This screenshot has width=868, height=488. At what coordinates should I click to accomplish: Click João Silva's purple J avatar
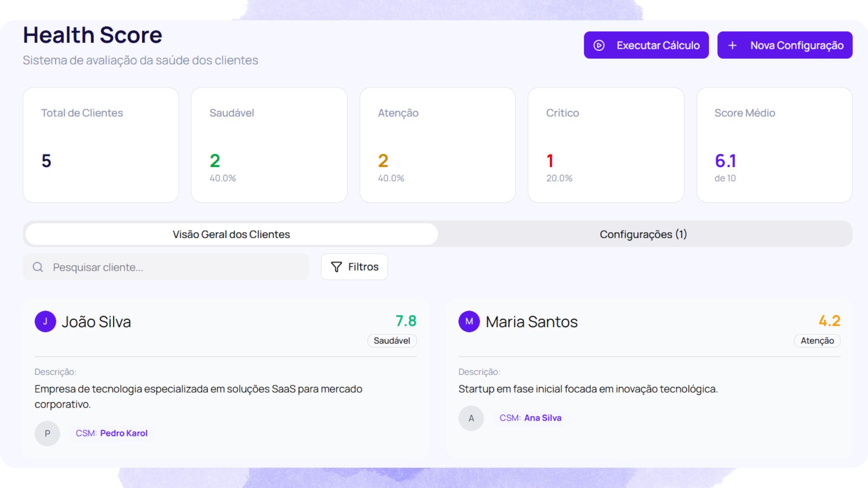click(45, 321)
